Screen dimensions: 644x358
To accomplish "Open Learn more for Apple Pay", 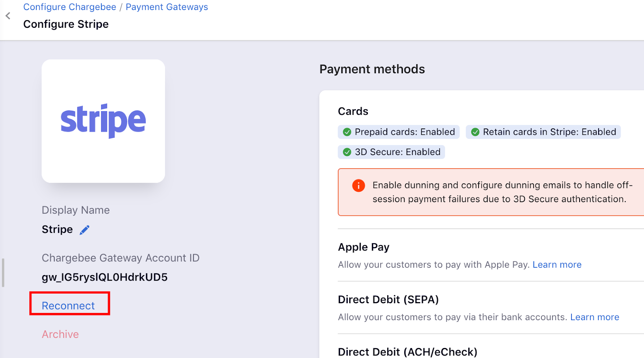I will tap(557, 265).
